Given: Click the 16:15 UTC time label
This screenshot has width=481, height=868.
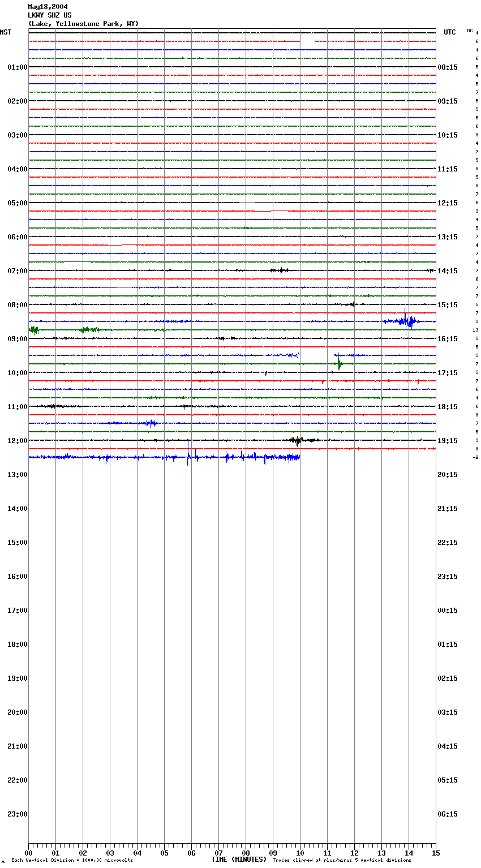Looking at the screenshot, I should [x=448, y=339].
